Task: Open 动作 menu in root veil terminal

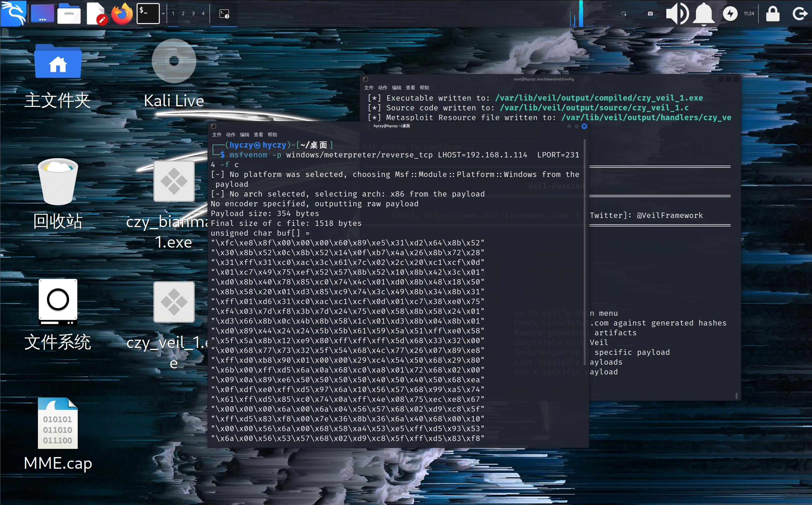Action: [383, 87]
